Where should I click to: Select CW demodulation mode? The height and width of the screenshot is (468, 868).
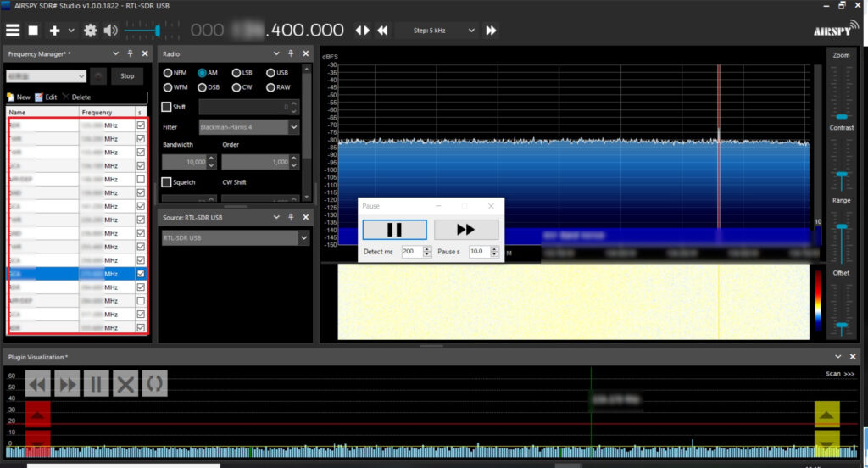click(242, 87)
